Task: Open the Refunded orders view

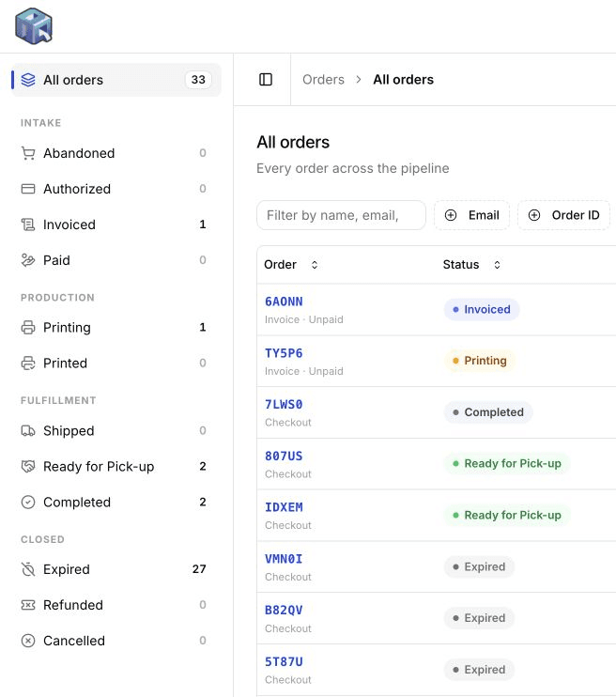Action: tap(116, 605)
